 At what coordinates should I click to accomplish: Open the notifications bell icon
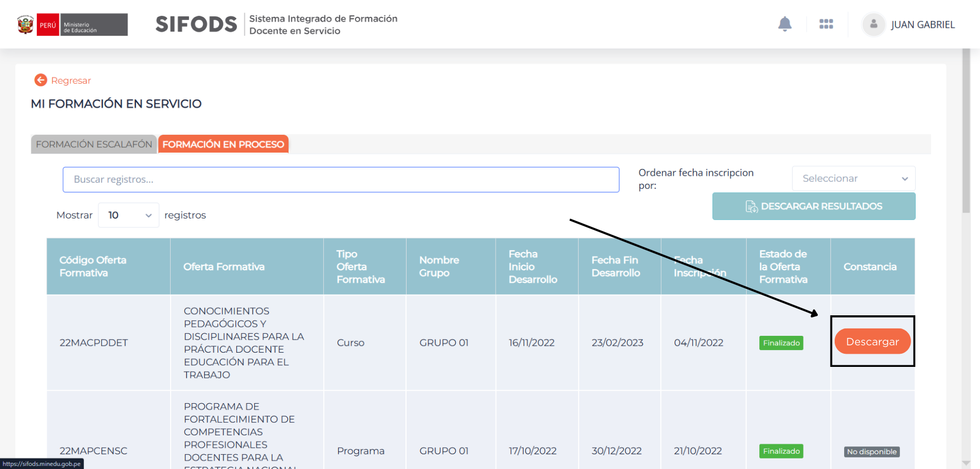coord(785,24)
